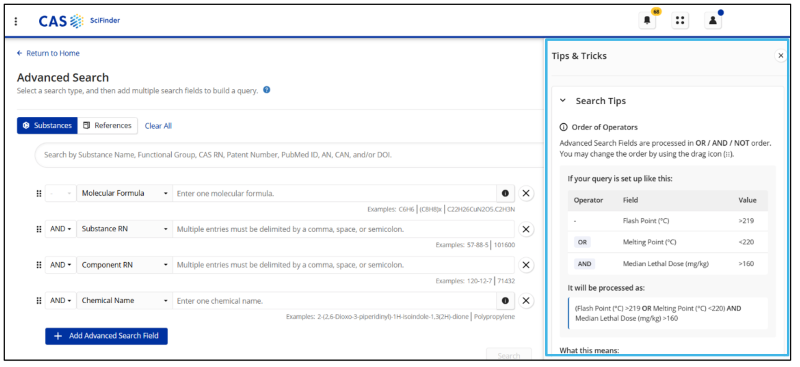Screen dimensions: 800x367
Task: Focus the main substance search box
Action: pos(289,155)
